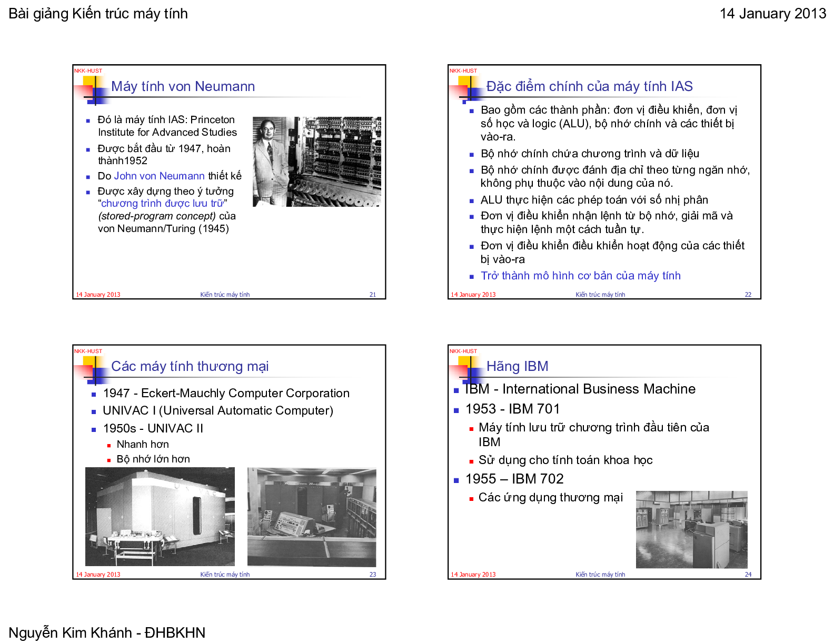Viewport: 834px width, 644px height.
Task: Click '1950s - UNIVAC II' bullet
Action: coord(153,429)
